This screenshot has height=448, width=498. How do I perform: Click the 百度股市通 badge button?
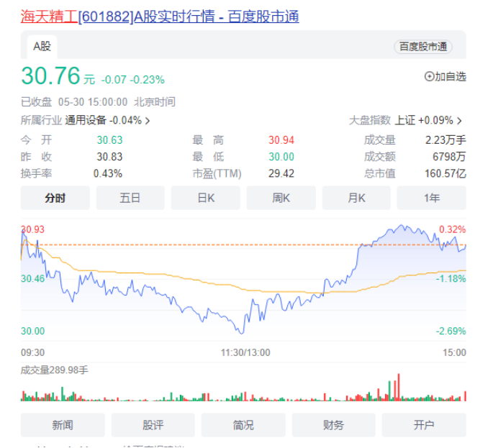coord(423,47)
